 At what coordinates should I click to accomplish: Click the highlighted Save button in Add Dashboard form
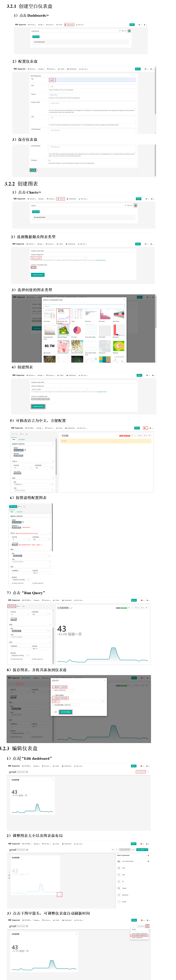pos(33,170)
